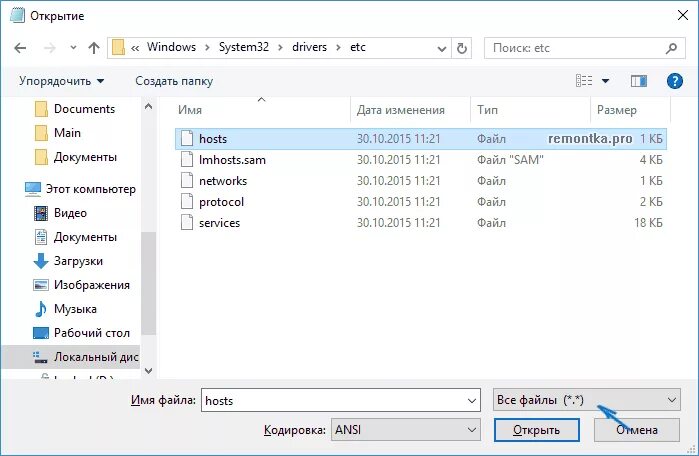Open 'Рабочий стол' desktop folder
Viewport: 699px width, 456px height.
pos(82,333)
